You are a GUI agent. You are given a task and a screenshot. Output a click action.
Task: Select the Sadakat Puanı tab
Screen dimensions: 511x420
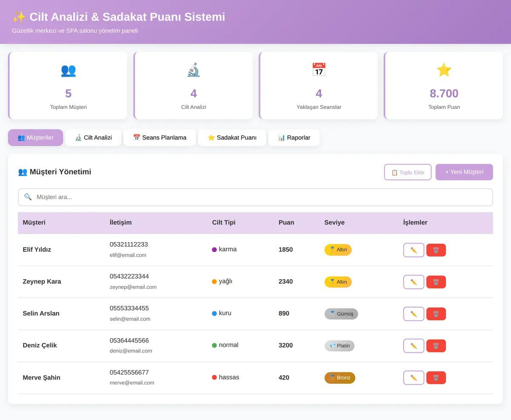click(232, 137)
